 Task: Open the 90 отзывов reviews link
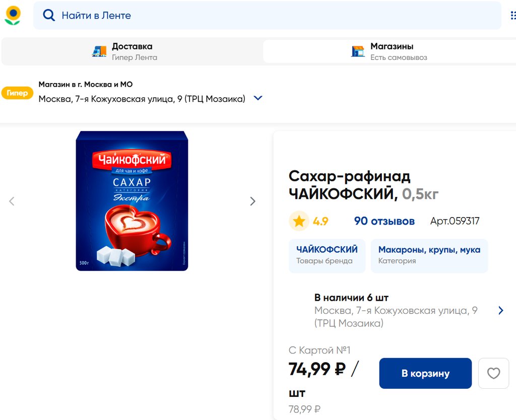[x=384, y=221]
